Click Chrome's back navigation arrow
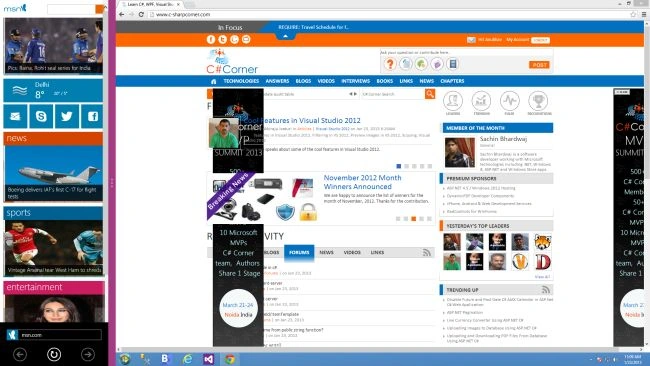Screen dimensions: 650x366 click(x=121, y=15)
